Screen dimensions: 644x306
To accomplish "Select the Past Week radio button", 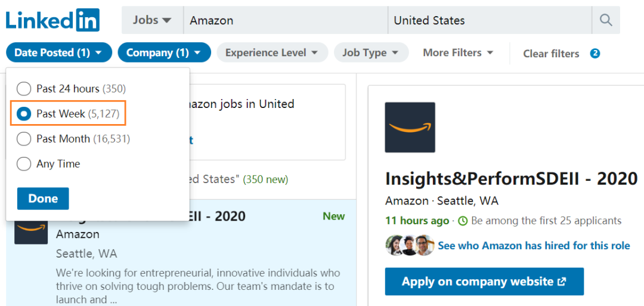I will pyautogui.click(x=24, y=114).
